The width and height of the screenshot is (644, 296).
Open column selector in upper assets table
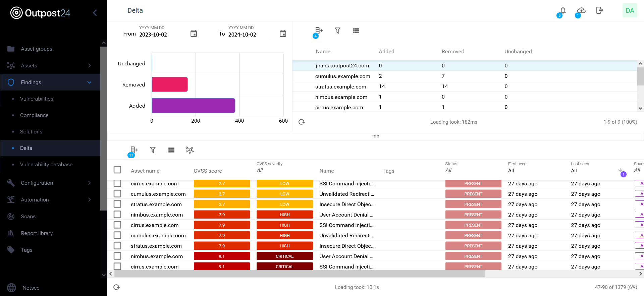319,31
